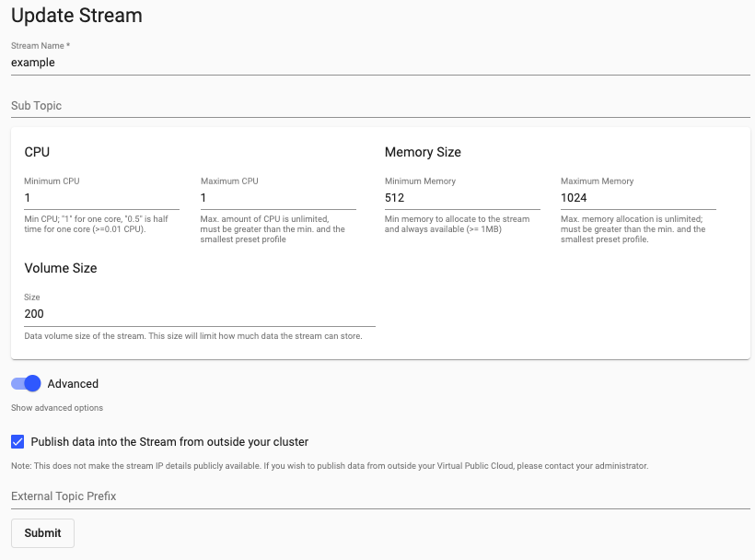
Task: Click the Min CPU helper description text
Action: click(x=97, y=224)
